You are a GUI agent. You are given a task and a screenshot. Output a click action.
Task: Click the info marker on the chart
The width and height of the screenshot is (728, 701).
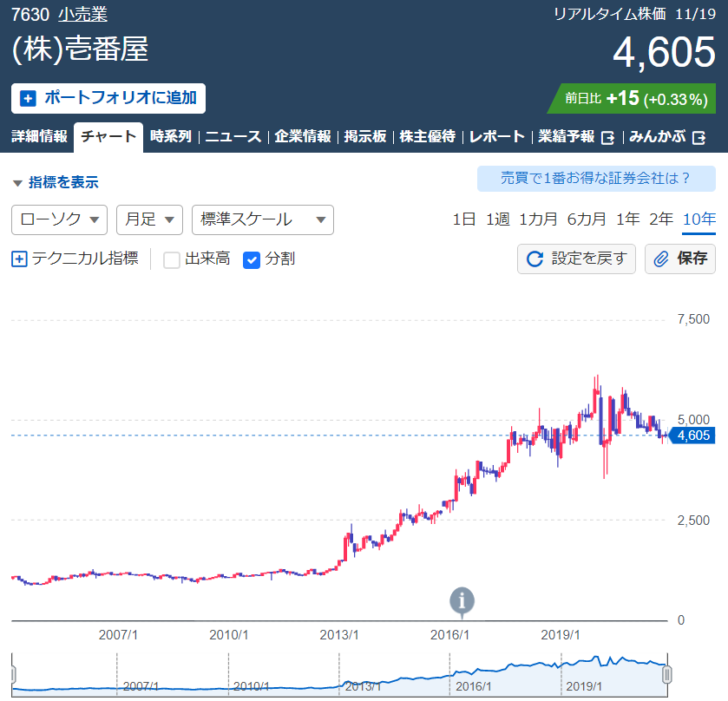pos(462,601)
